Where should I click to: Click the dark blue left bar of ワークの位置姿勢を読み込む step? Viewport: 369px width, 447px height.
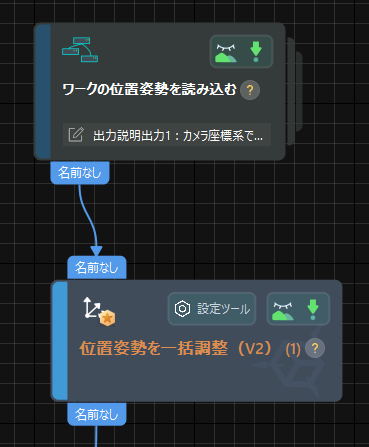click(43, 91)
